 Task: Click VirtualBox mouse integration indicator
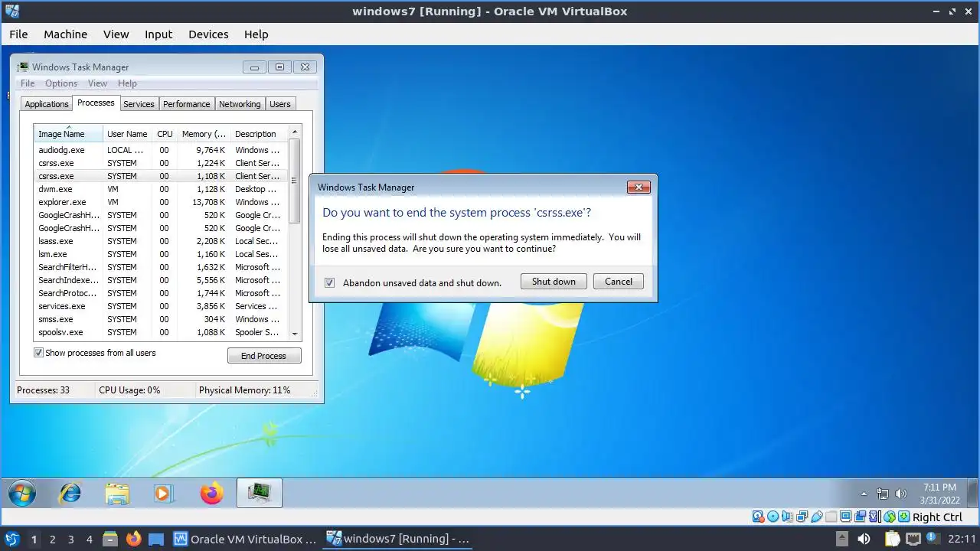(890, 517)
